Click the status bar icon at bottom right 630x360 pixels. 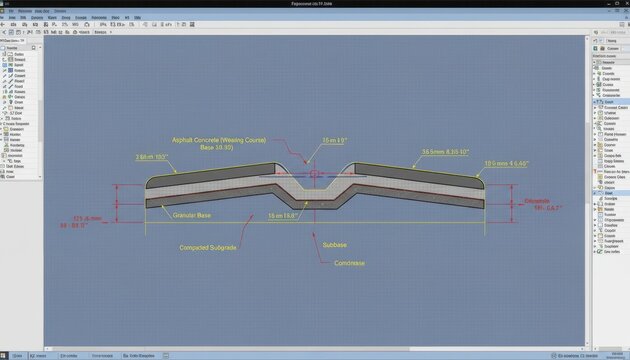[553, 356]
